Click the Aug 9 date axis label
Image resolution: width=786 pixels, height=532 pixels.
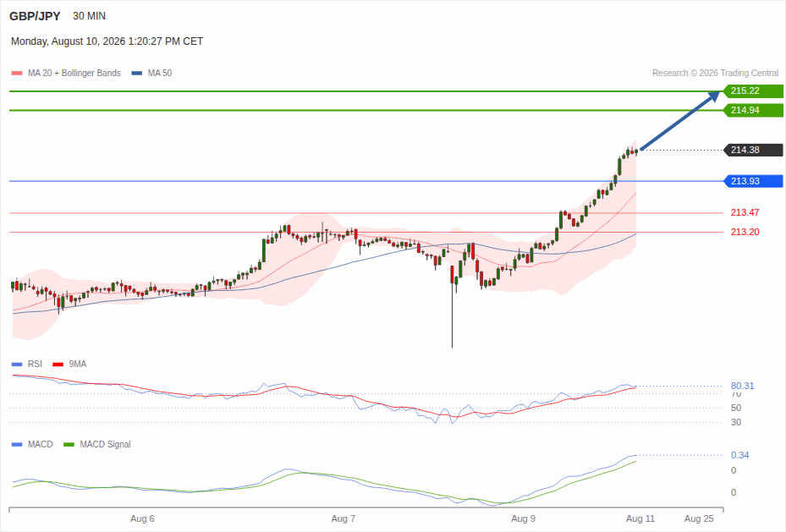pos(524,518)
